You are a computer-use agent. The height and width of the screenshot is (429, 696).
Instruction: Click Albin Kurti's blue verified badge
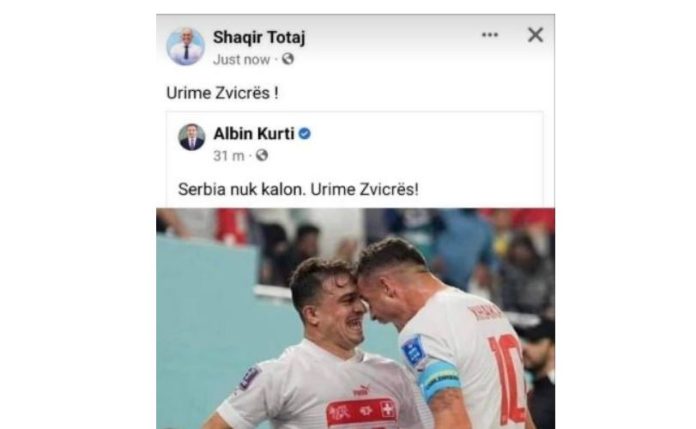point(304,133)
